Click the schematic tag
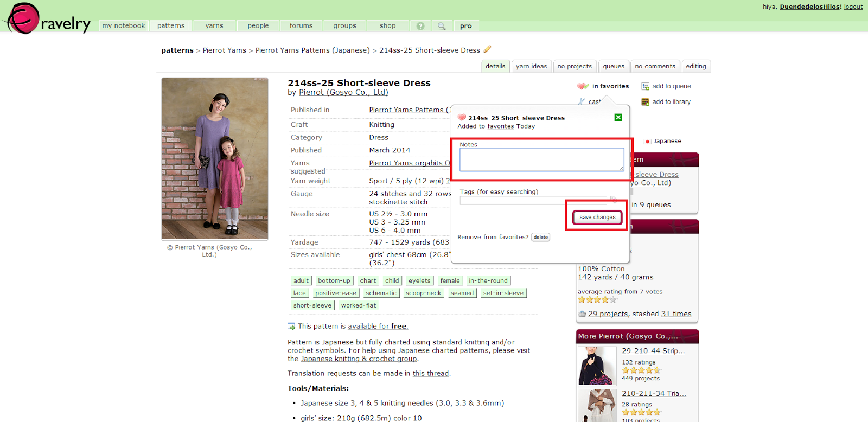 tap(381, 293)
